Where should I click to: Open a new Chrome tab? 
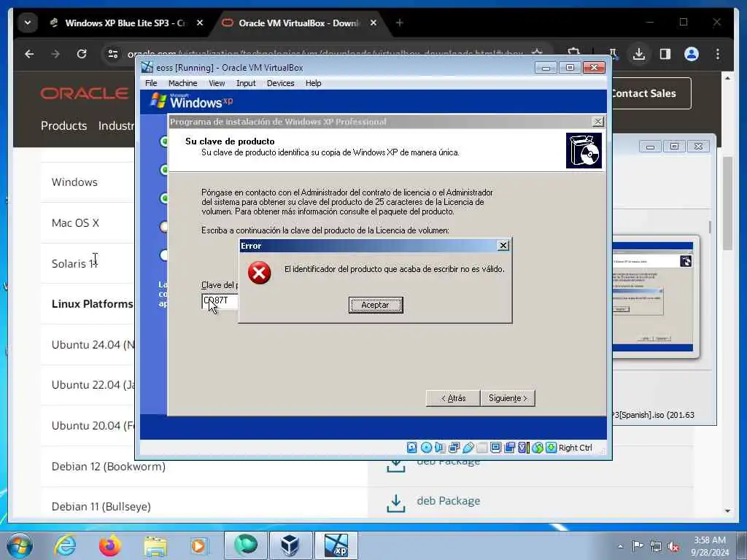pyautogui.click(x=399, y=23)
